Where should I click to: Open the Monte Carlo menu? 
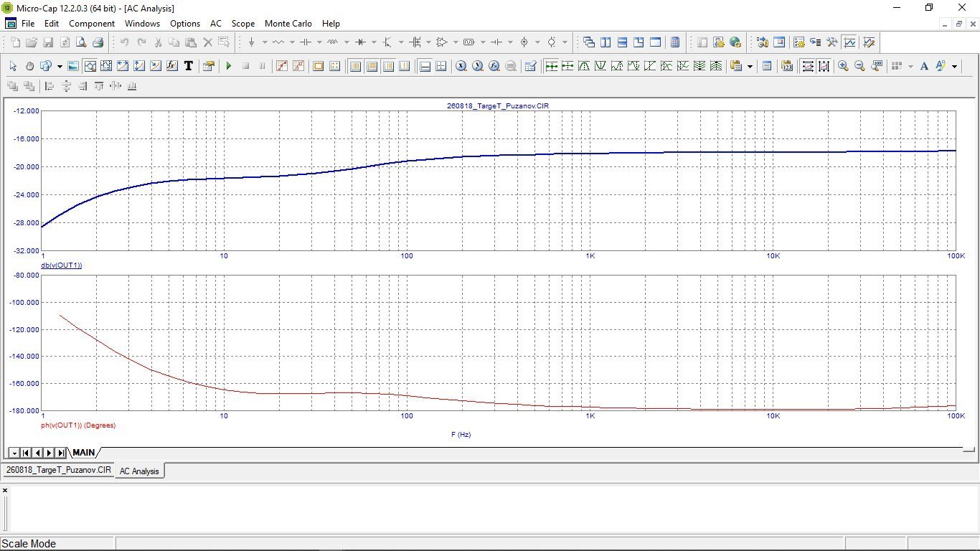click(x=288, y=23)
